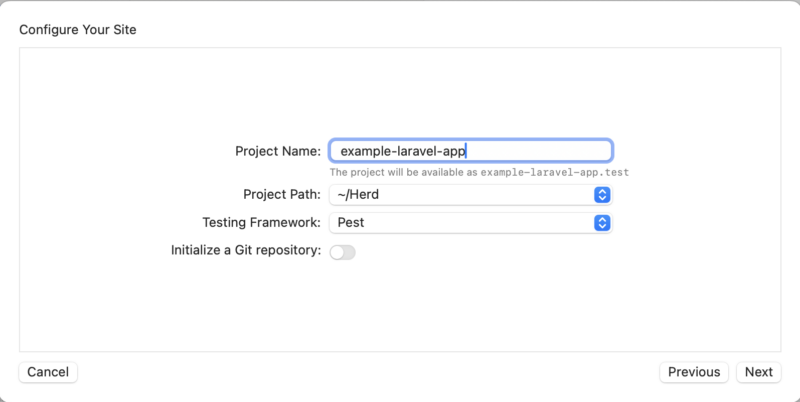Proceed by clicking Next
Image resolution: width=800 pixels, height=402 pixels.
(x=758, y=372)
